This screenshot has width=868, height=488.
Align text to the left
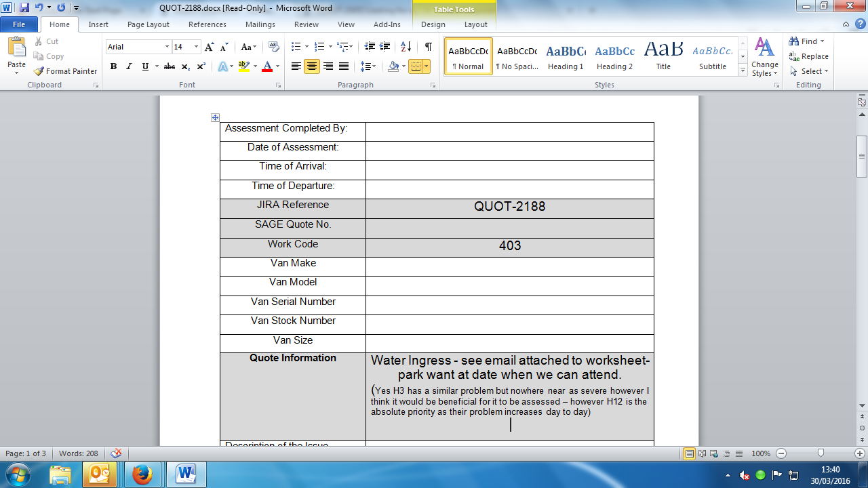pos(296,66)
